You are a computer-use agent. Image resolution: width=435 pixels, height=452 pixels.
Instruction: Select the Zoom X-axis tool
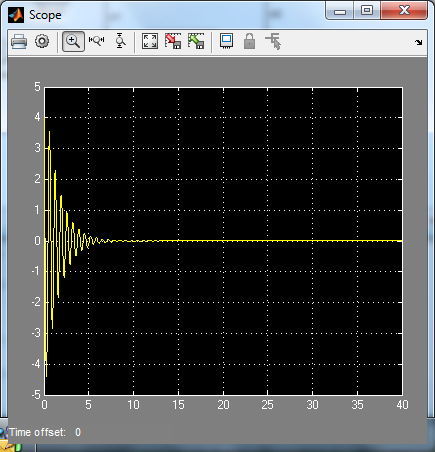tap(96, 41)
